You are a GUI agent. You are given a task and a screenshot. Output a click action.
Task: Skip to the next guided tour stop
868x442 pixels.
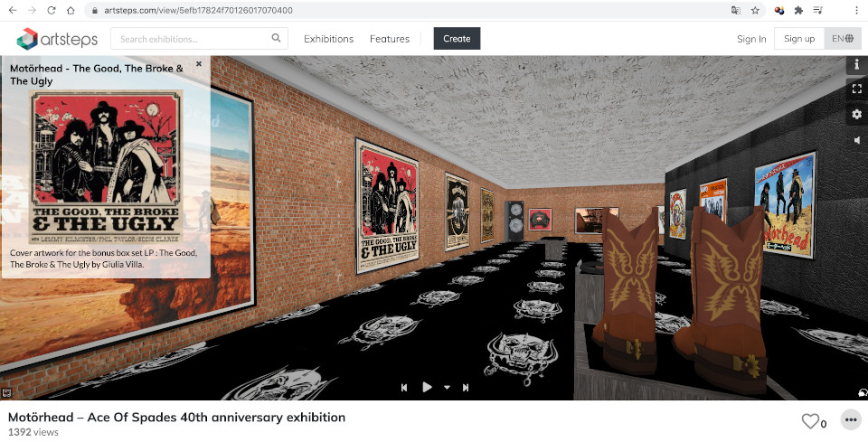(x=466, y=388)
